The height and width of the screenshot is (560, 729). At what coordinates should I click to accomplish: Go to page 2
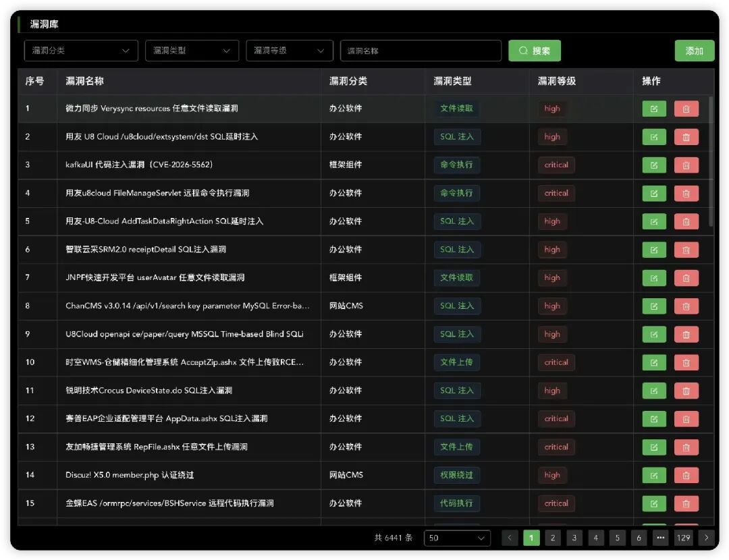(553, 538)
